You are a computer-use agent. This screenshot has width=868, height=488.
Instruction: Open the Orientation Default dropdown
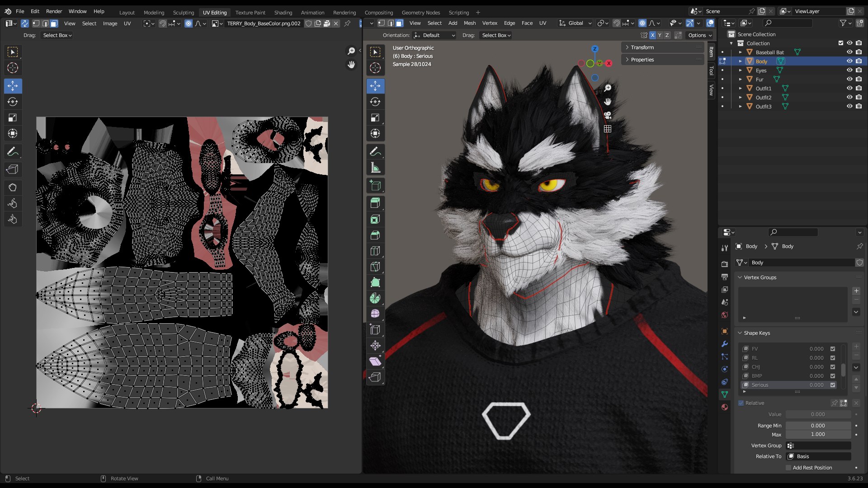tap(434, 35)
